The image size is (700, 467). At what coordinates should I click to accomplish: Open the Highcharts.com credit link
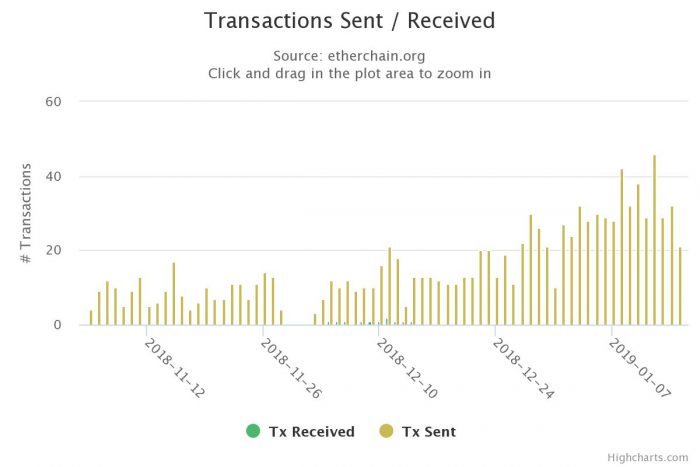pos(647,458)
